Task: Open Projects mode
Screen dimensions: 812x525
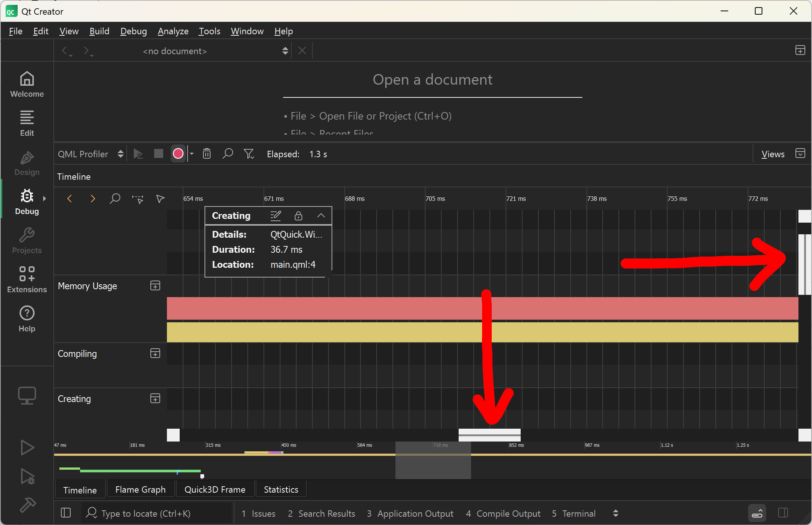Action: pyautogui.click(x=27, y=241)
